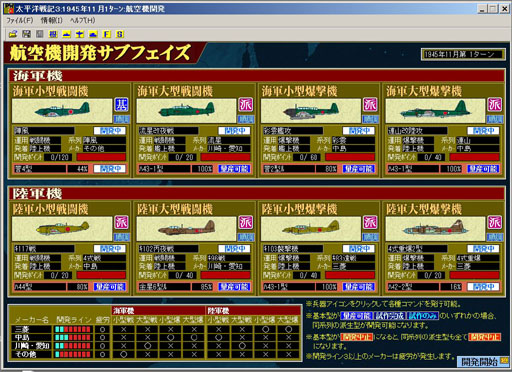
Task: Select the yellow aircraft toolbar icon
Action: (x=80, y=34)
